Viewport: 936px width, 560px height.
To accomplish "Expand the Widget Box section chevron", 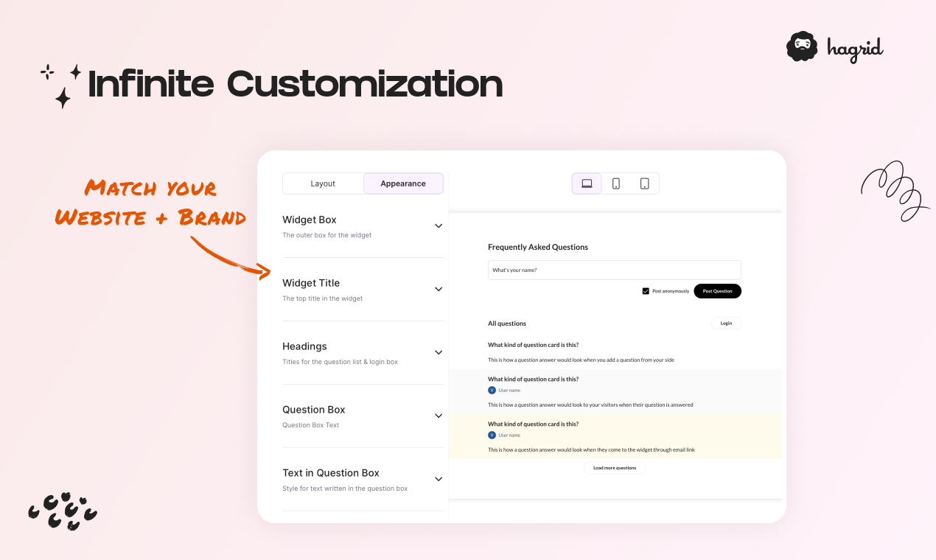I will (439, 226).
